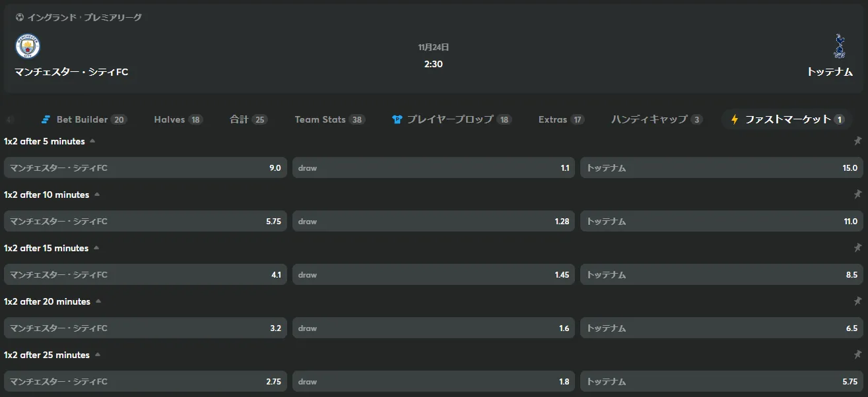
Task: Switch to the Team Stats tab
Action: point(330,119)
